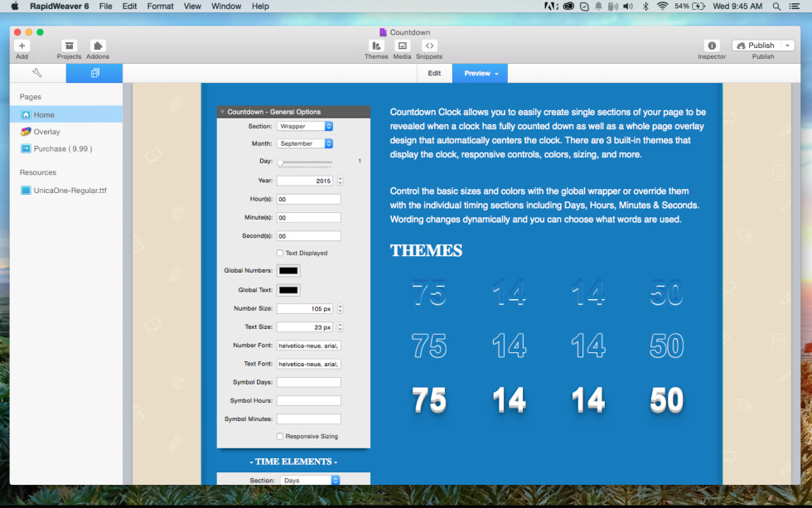Collapse the Countdown General Options panel

click(x=222, y=112)
